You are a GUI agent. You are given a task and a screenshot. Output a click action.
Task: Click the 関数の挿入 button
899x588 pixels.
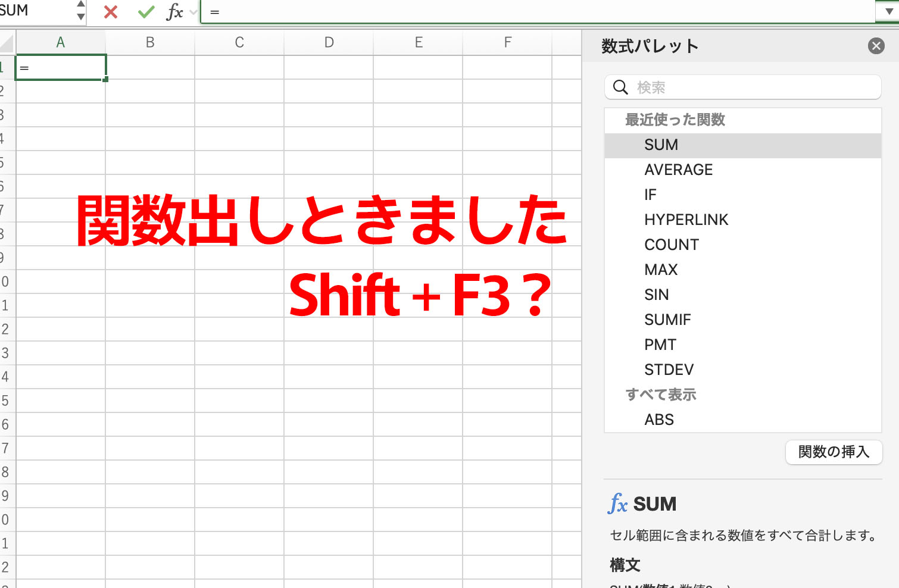[834, 452]
